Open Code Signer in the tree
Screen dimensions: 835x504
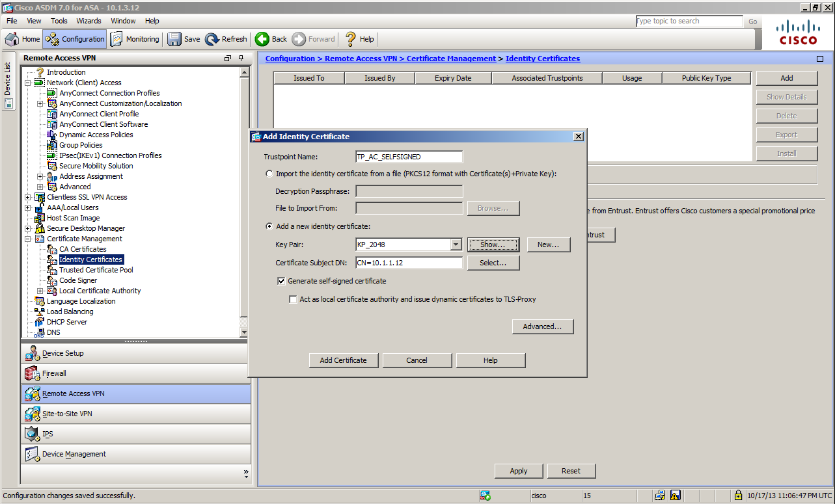(x=78, y=280)
